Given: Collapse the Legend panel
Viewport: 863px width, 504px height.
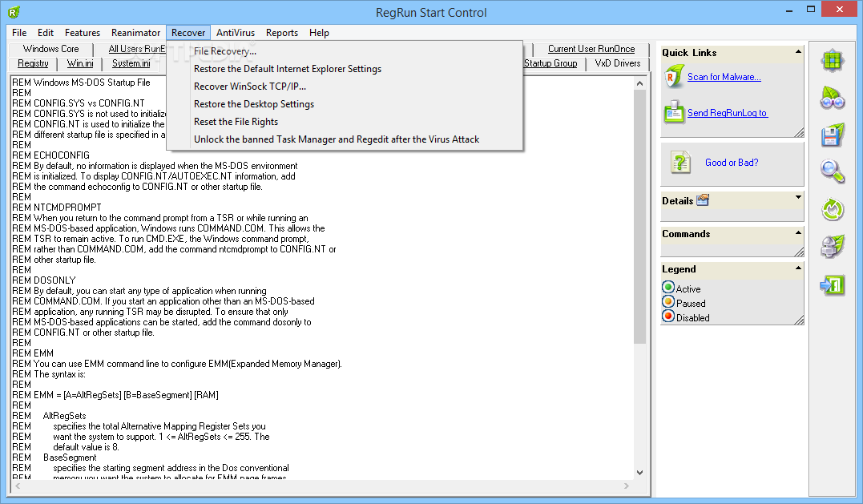Looking at the screenshot, I should pos(798,268).
